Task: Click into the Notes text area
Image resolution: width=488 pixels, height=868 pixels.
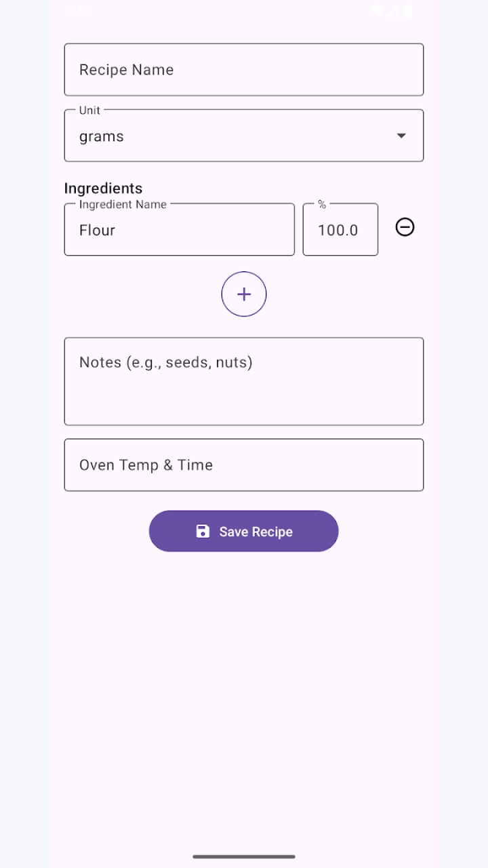Action: 244,381
